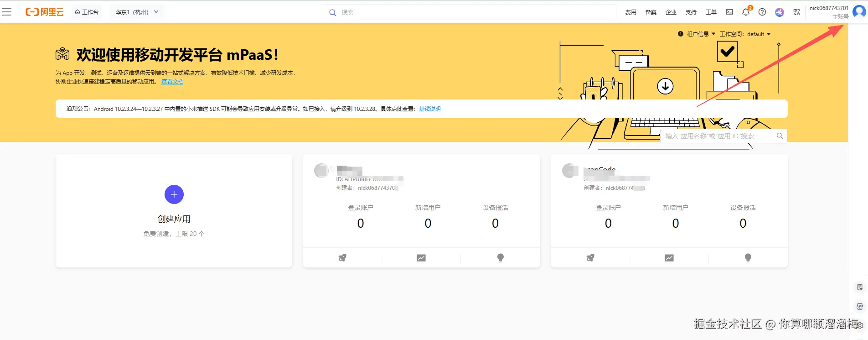
Task: Click the avatar of the right app card
Action: tap(570, 171)
